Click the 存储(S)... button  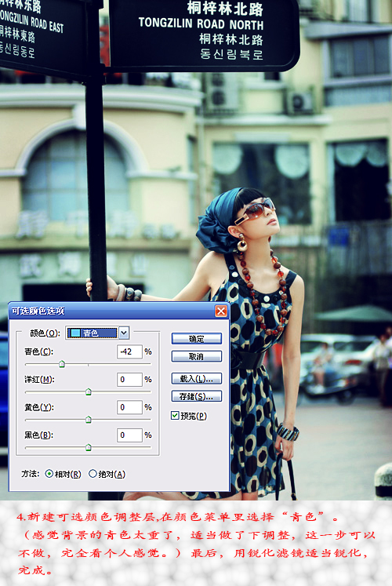(196, 396)
